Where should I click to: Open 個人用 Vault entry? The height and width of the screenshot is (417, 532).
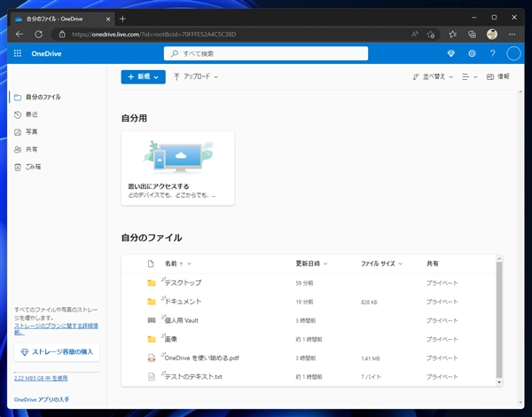click(x=181, y=320)
